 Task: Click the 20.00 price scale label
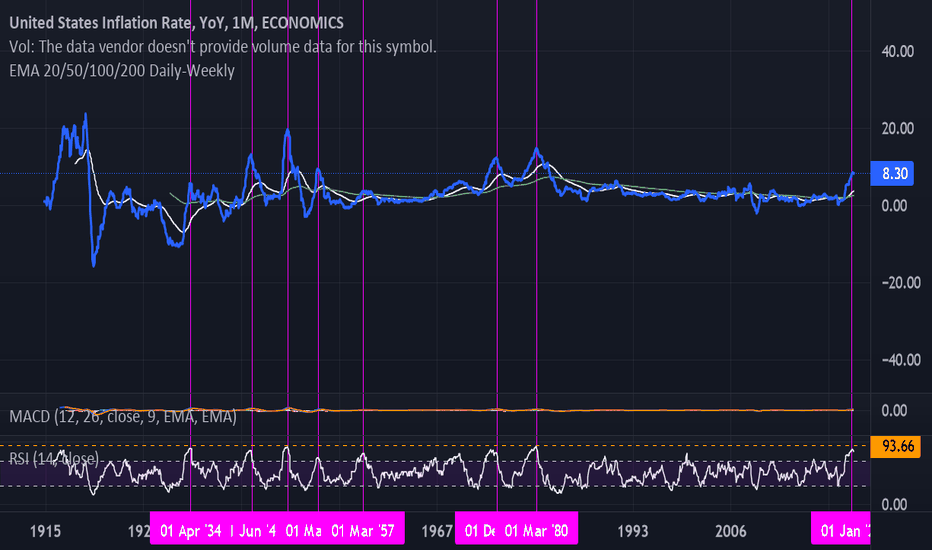893,128
